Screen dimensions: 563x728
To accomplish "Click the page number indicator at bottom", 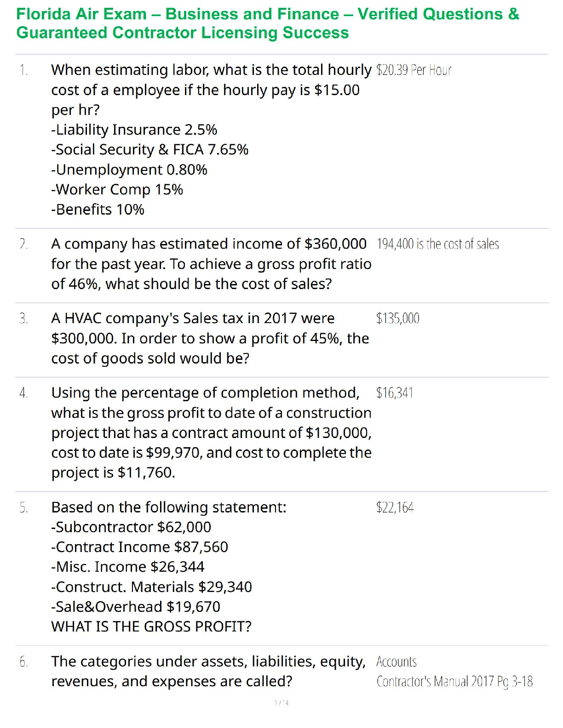I will (281, 703).
